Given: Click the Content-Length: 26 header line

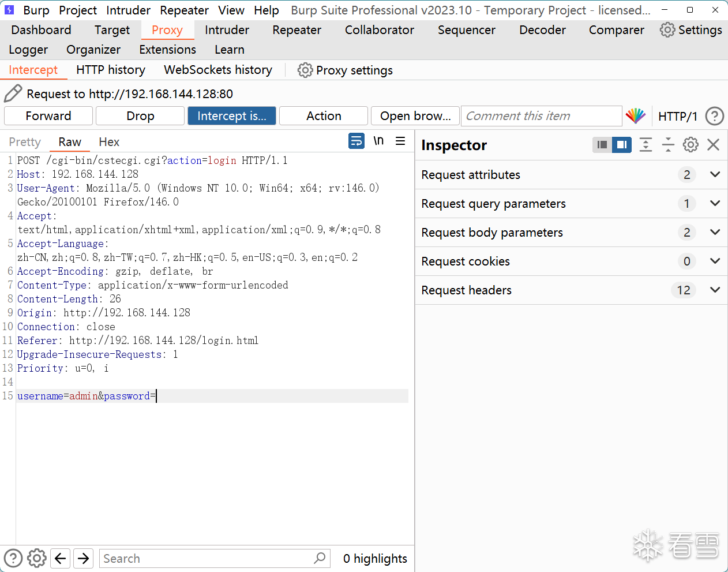Looking at the screenshot, I should pos(69,299).
